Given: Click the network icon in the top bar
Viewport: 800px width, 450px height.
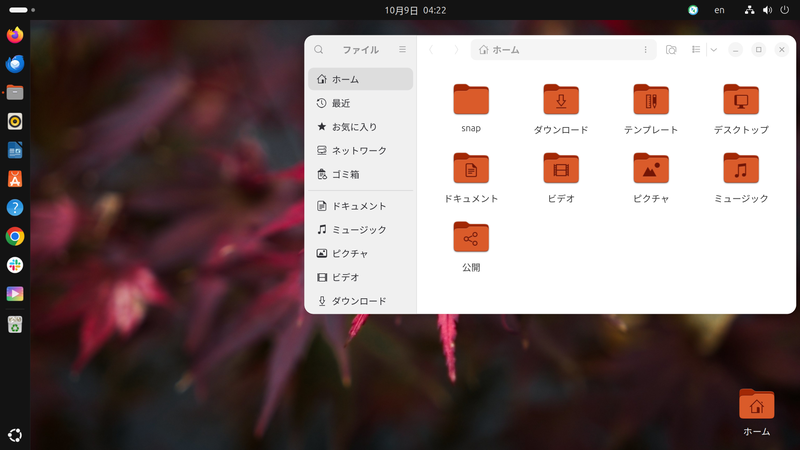Looking at the screenshot, I should [749, 10].
